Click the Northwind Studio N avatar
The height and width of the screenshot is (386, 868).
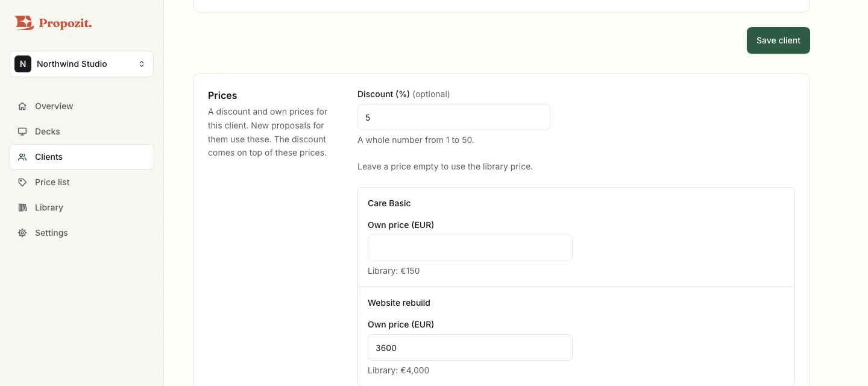(23, 64)
